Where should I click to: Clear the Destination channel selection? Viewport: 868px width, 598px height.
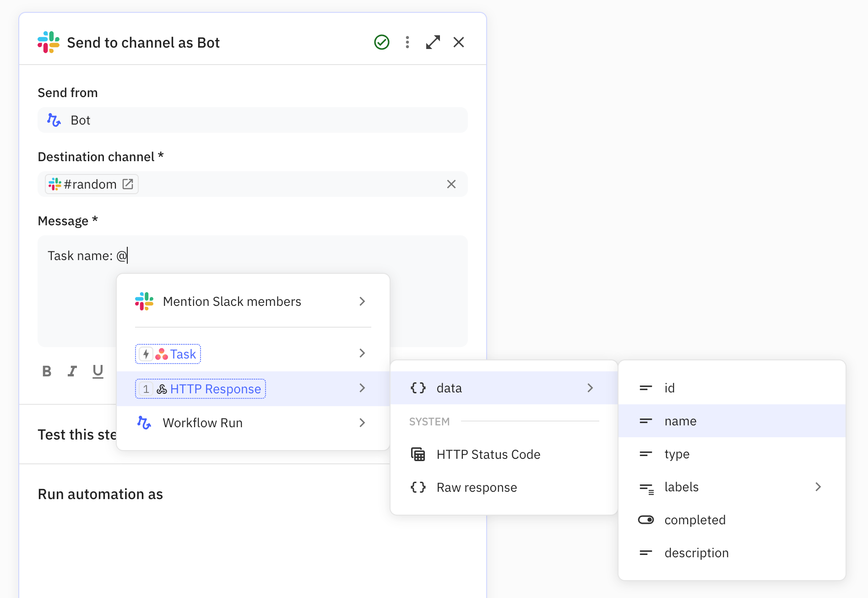pyautogui.click(x=451, y=184)
